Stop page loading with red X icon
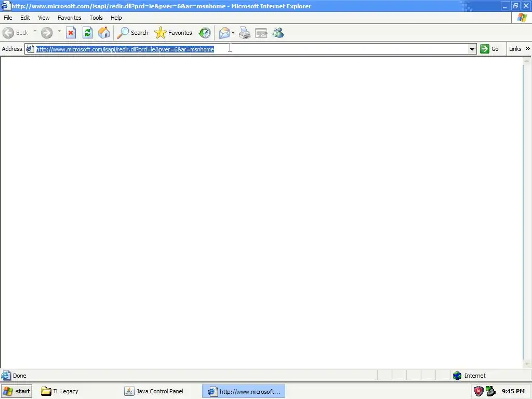The image size is (532, 399). tap(71, 33)
